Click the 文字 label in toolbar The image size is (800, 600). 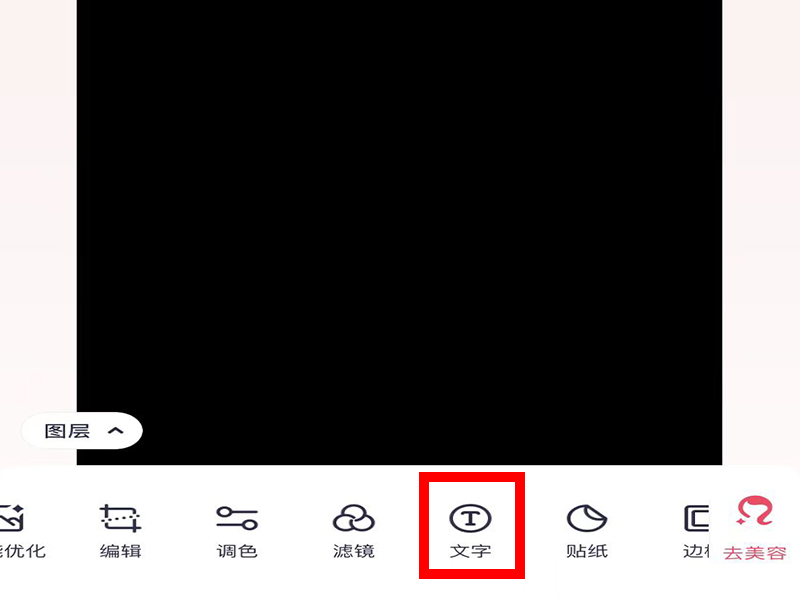click(x=470, y=552)
